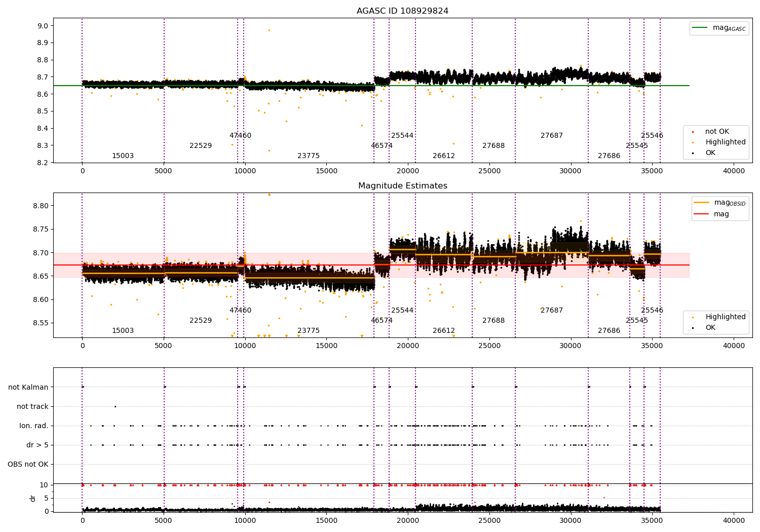This screenshot has width=760, height=532.
Task: Click obsid label 25546 in the middle plot
Action: pyautogui.click(x=652, y=311)
